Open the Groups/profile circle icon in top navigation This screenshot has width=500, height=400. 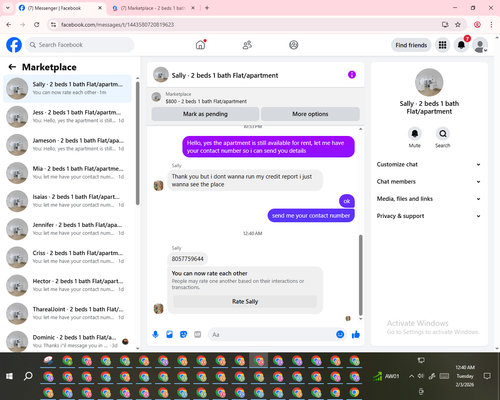click(294, 45)
